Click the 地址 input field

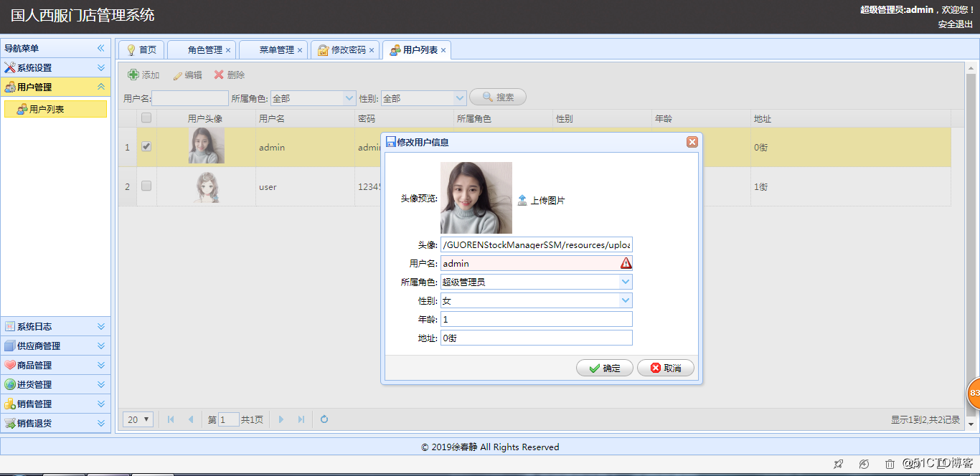pos(537,338)
